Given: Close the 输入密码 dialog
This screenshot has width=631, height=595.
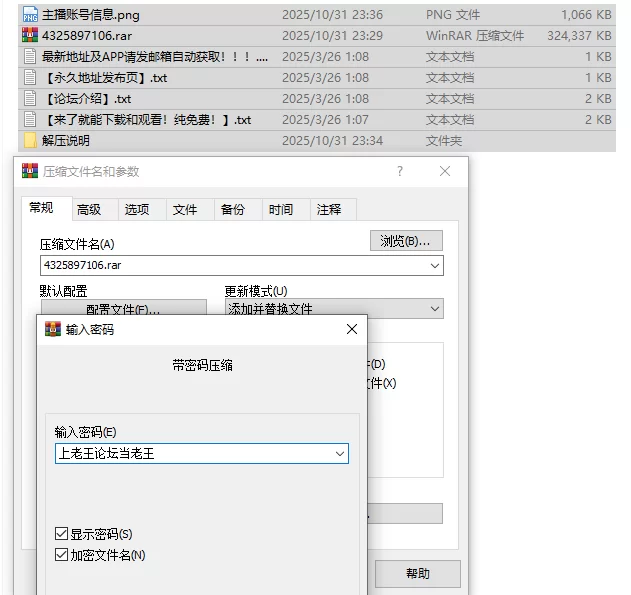Looking at the screenshot, I should 352,329.
